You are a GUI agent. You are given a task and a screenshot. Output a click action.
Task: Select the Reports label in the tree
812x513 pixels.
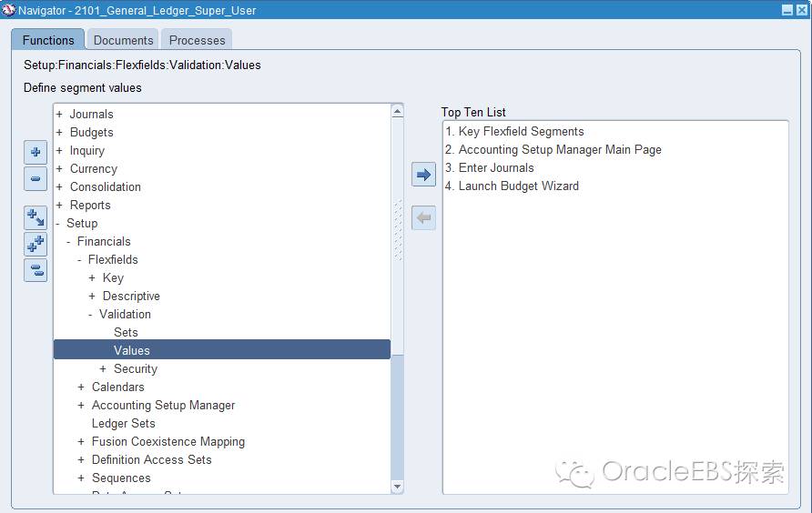(x=90, y=205)
